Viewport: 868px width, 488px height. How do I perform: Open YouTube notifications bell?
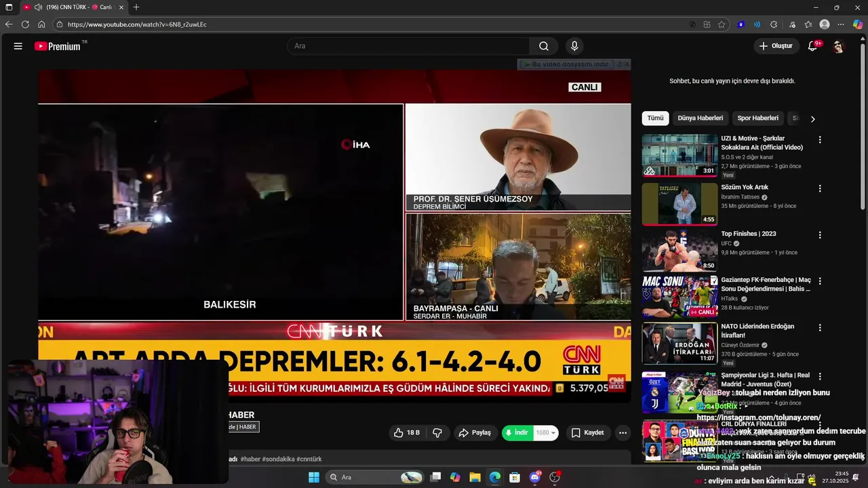coord(812,46)
